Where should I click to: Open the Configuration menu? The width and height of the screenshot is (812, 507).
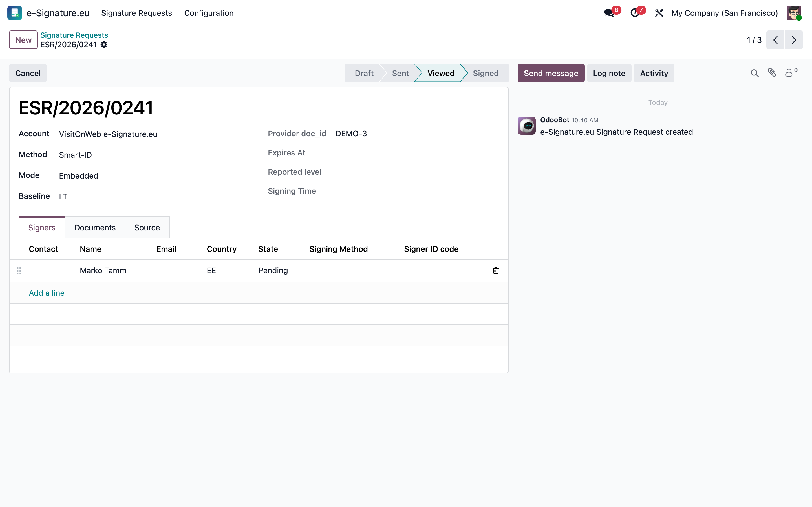click(x=209, y=13)
